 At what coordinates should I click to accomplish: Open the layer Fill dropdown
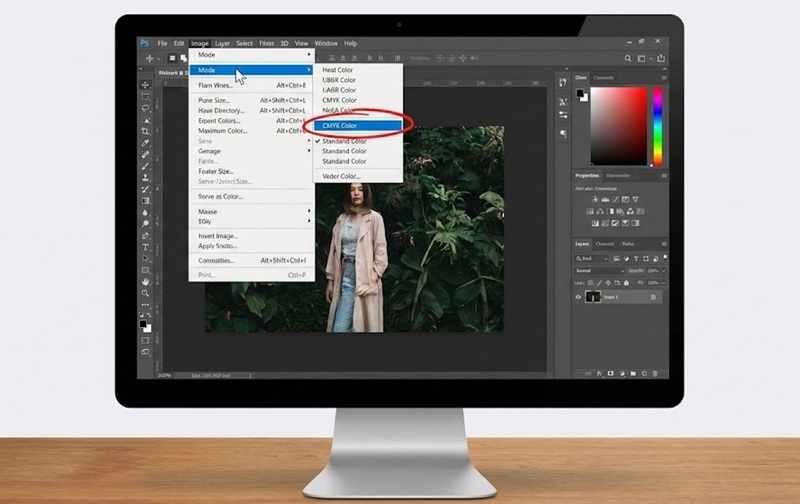(663, 283)
